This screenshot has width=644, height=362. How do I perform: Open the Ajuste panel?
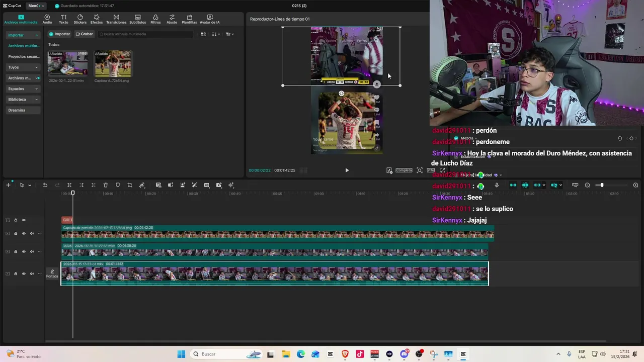(172, 19)
